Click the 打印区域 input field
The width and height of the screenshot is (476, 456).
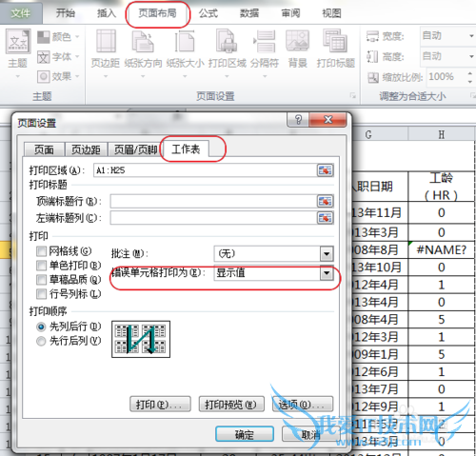point(205,170)
